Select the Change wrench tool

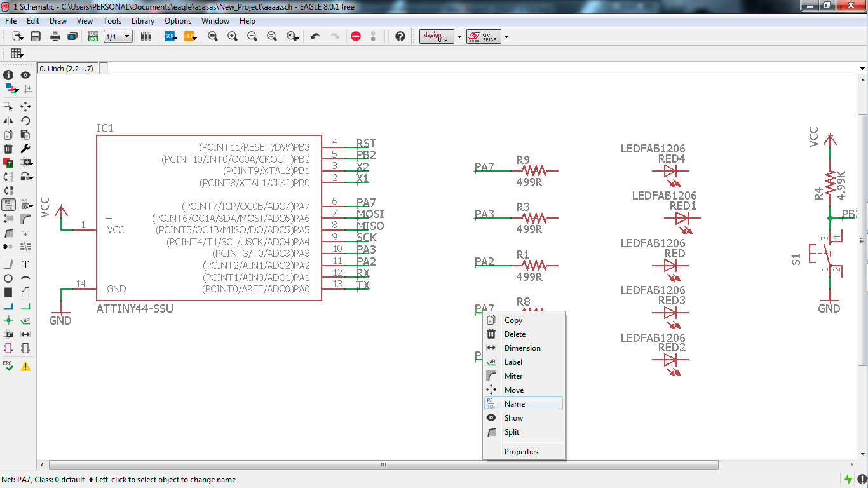click(25, 149)
